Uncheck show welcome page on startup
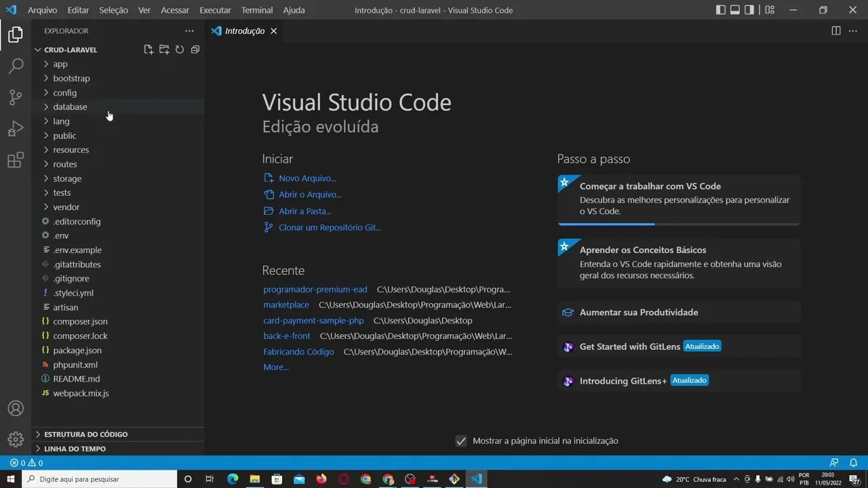Viewport: 868px width, 488px height. (461, 441)
